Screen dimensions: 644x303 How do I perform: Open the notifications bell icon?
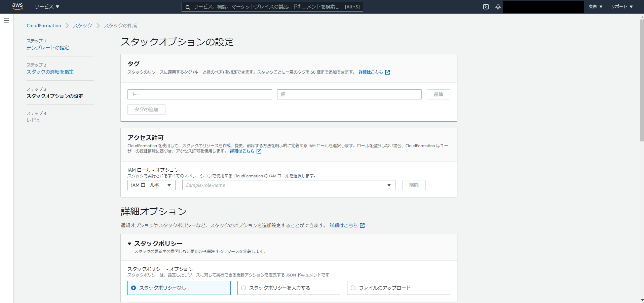pos(498,7)
